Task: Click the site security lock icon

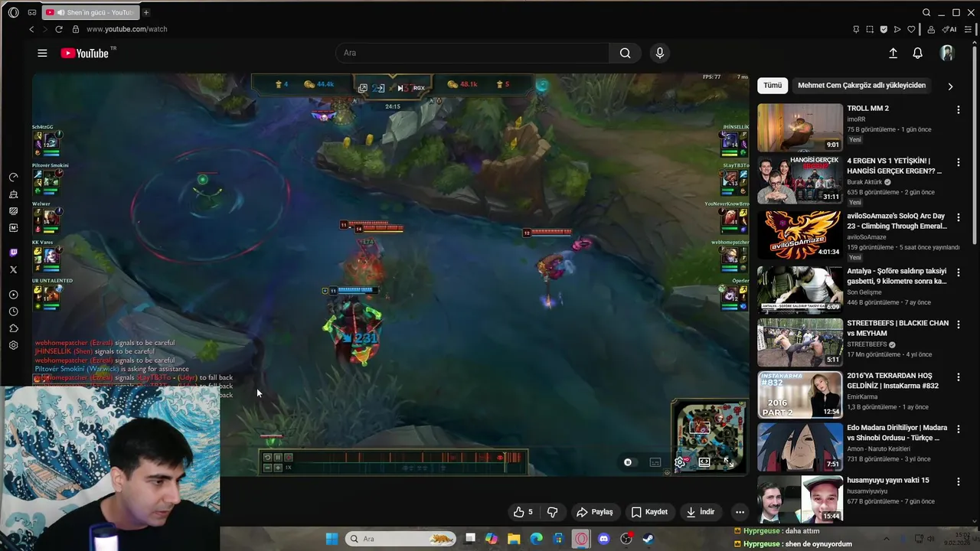Action: coord(75,29)
